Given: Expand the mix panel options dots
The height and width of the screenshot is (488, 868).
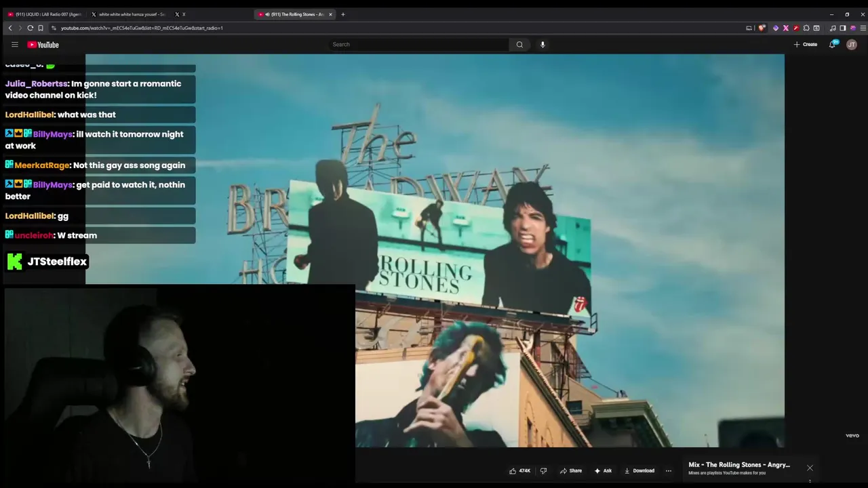Looking at the screenshot, I should pos(810,481).
